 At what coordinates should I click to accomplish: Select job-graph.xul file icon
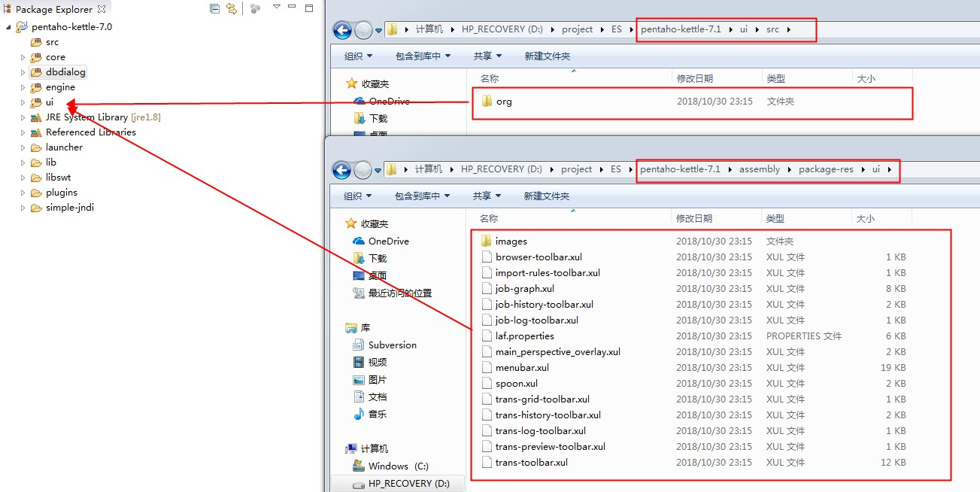point(486,289)
